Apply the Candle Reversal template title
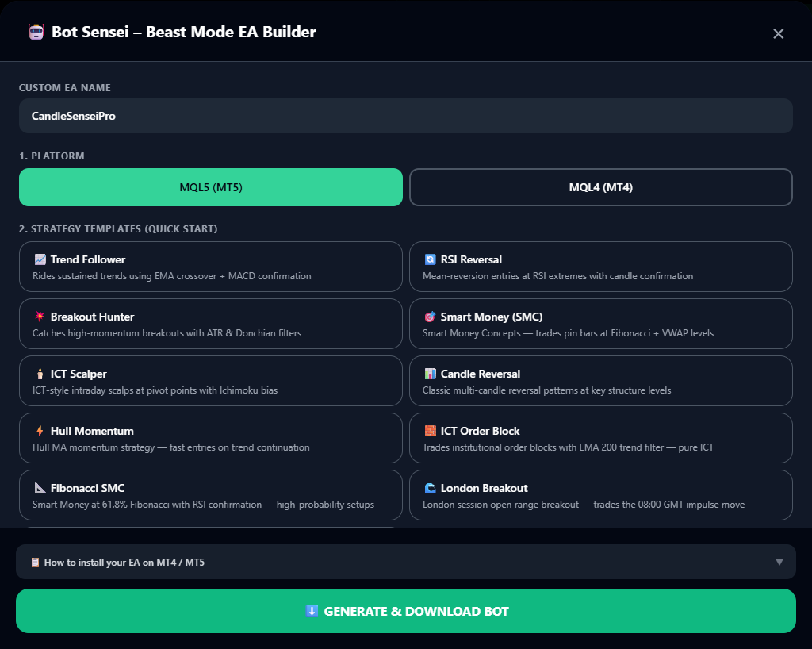 480,374
